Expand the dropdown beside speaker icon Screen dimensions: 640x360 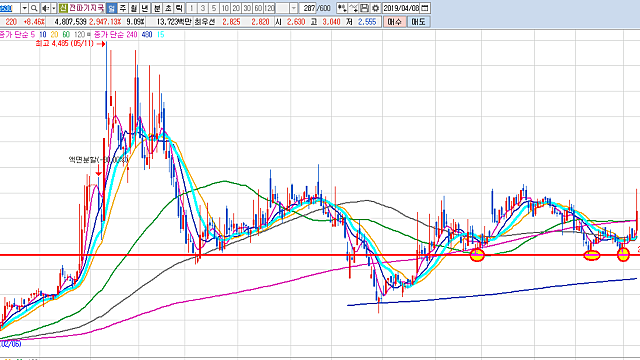(54, 8)
